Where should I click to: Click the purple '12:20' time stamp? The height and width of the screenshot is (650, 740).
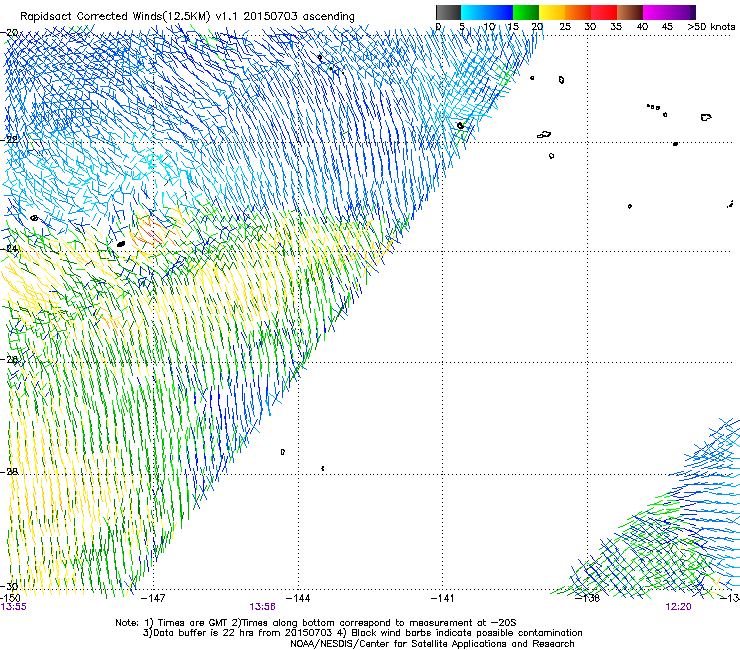678,607
